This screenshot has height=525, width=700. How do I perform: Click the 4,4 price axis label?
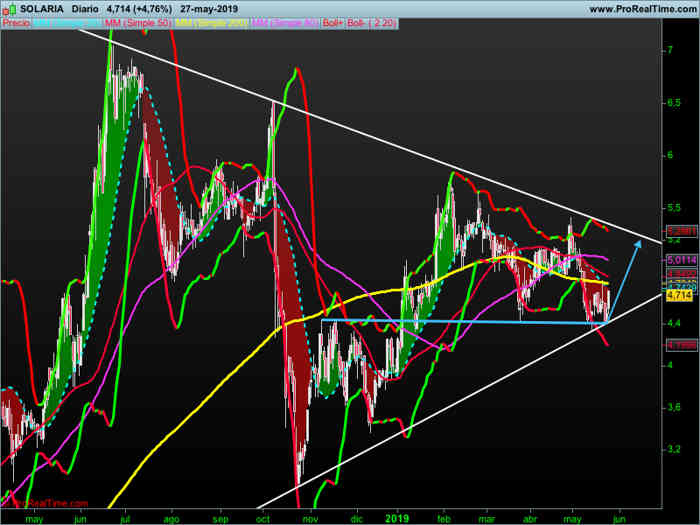(674, 323)
